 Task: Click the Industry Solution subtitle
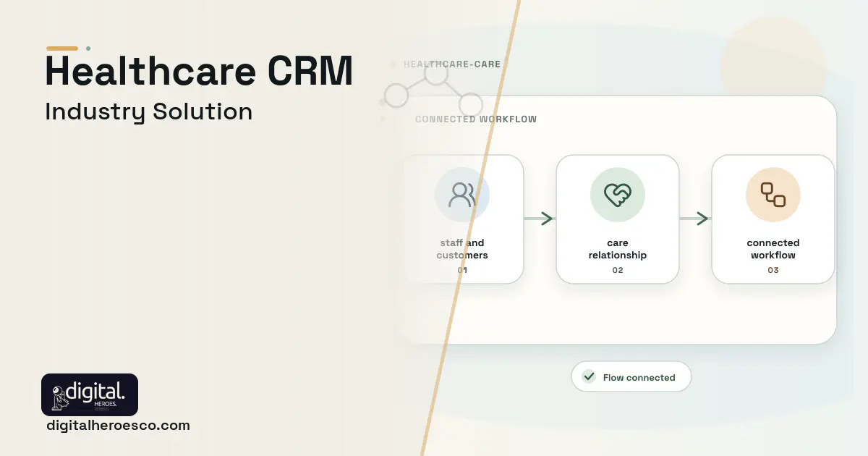click(149, 112)
